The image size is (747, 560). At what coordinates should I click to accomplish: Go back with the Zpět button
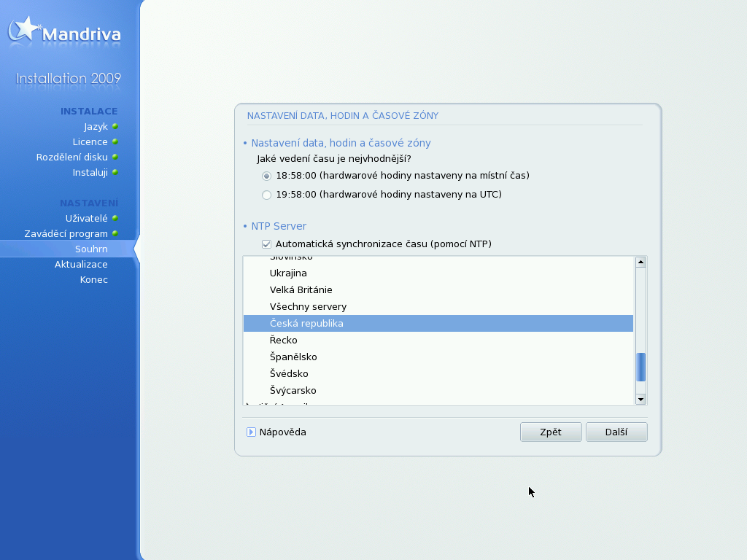(551, 432)
